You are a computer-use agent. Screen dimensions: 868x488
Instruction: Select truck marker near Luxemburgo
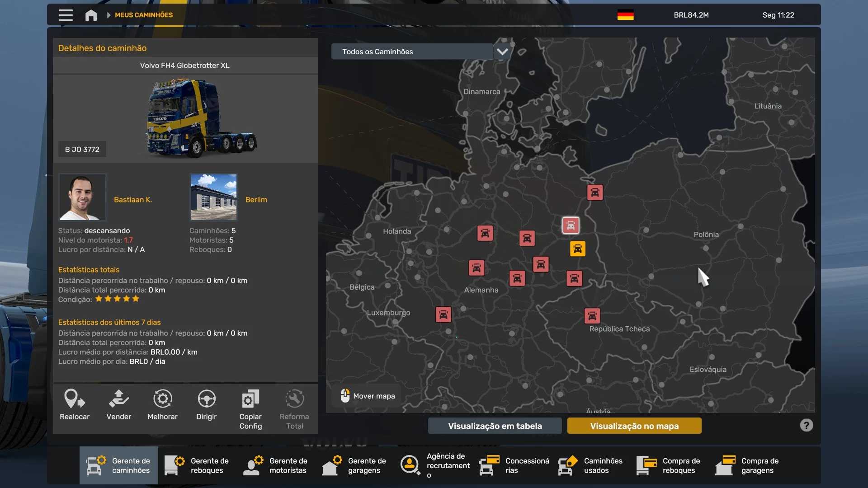443,314
